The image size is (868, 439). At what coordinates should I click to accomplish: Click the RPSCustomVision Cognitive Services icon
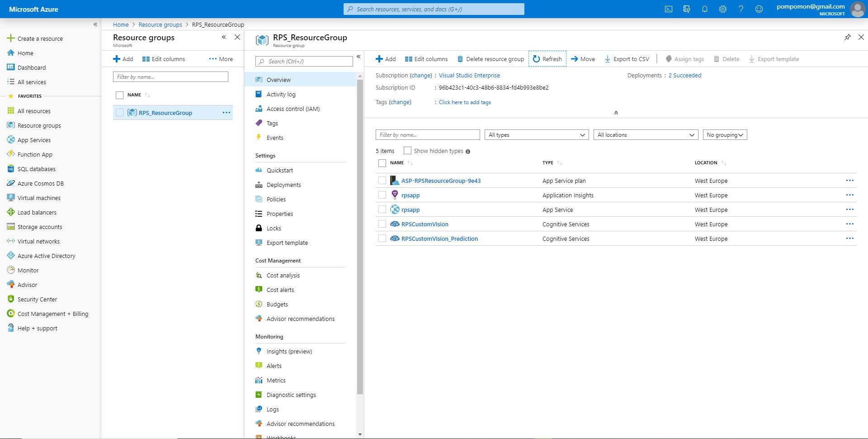tap(395, 224)
